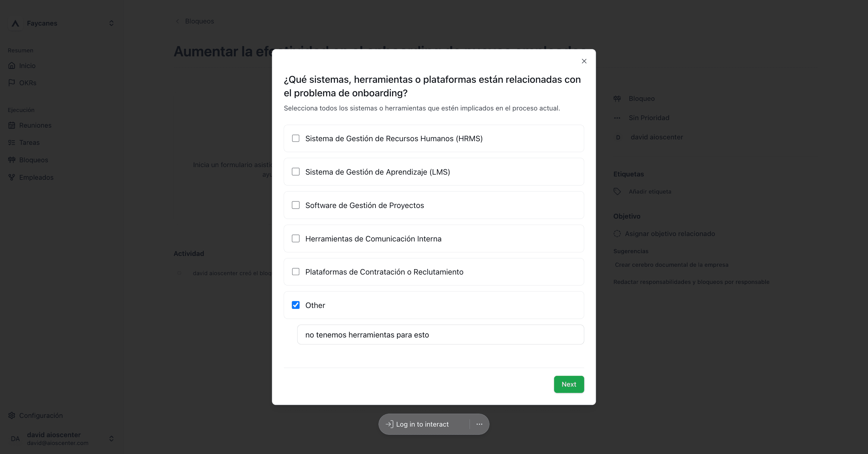Click the Objetivo heading
868x454 pixels.
tap(627, 216)
